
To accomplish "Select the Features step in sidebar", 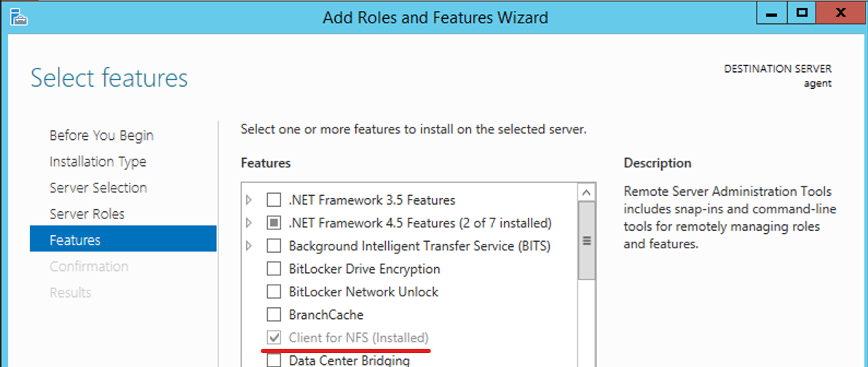I will point(75,240).
